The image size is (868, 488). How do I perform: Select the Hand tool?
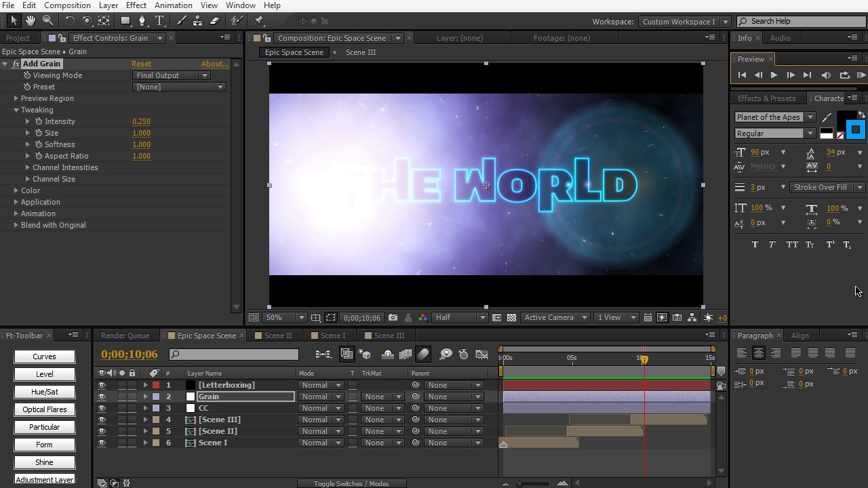pyautogui.click(x=31, y=21)
